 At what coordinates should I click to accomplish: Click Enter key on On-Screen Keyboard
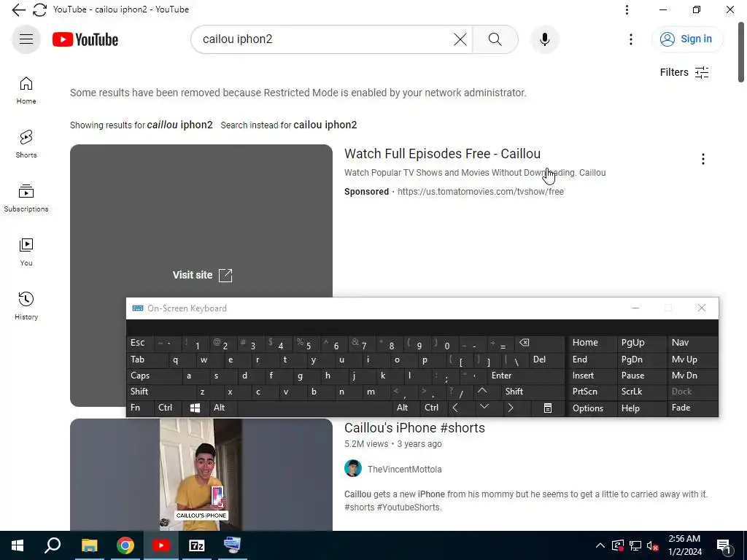(526, 376)
